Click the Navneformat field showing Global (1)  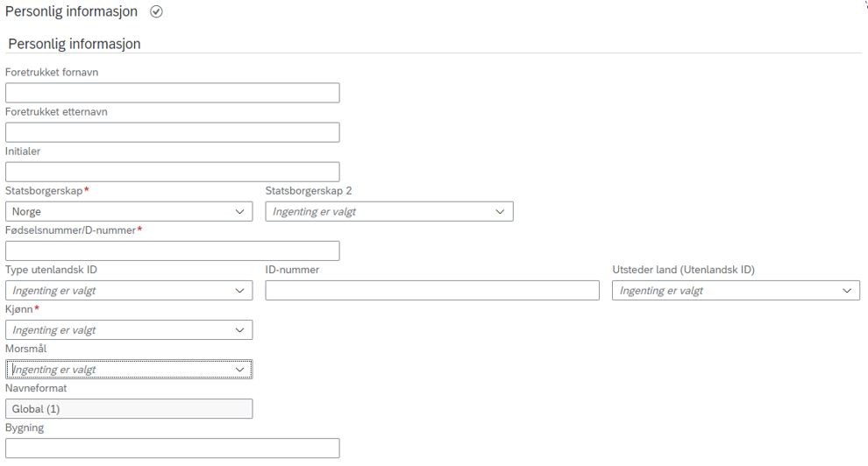[x=129, y=409]
